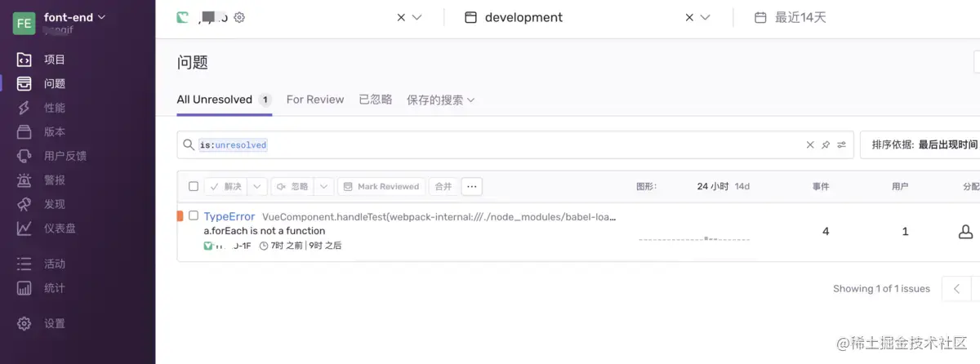Tick the TypeError issue checkbox

tap(194, 215)
